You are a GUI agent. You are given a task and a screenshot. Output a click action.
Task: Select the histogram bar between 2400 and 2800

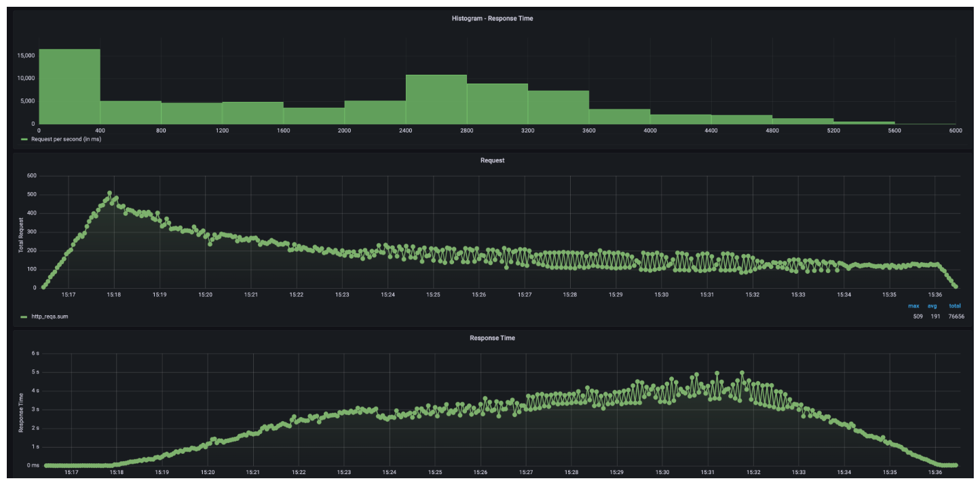coord(436,99)
